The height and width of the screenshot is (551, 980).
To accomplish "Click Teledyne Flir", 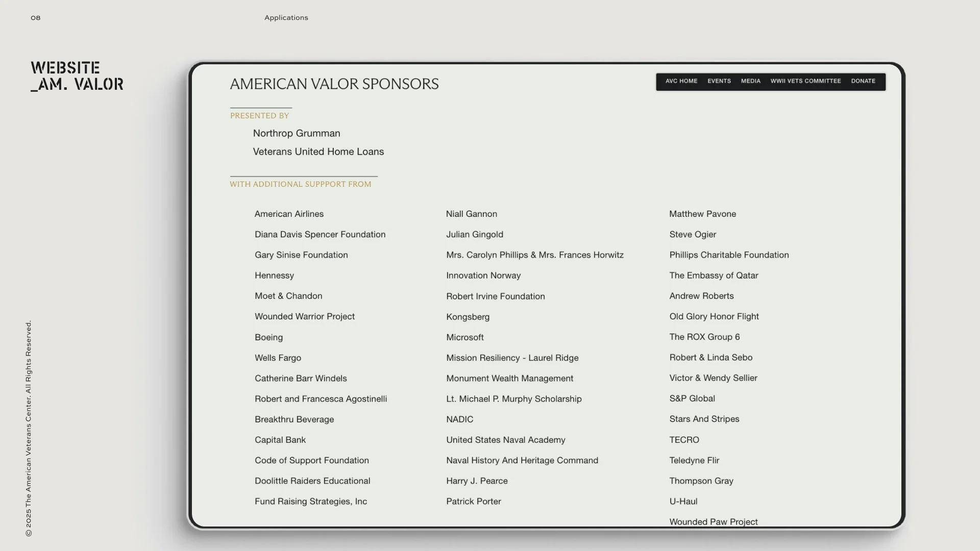I will [x=694, y=460].
